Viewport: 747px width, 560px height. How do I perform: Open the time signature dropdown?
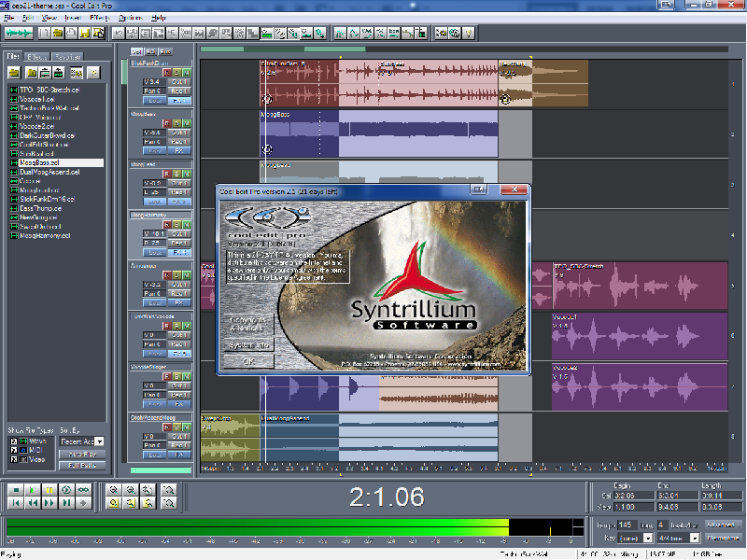(695, 538)
